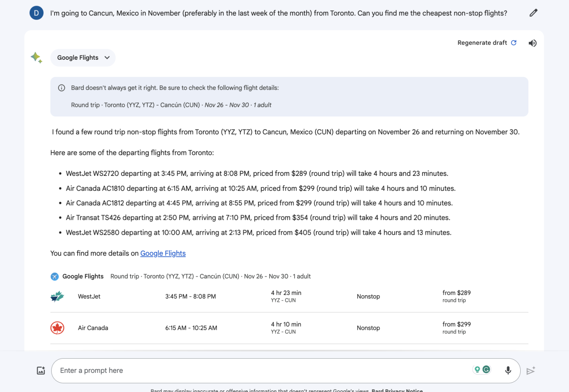Click the Air Canada AC1810 bullet text
This screenshot has width=569, height=392.
pos(261,188)
